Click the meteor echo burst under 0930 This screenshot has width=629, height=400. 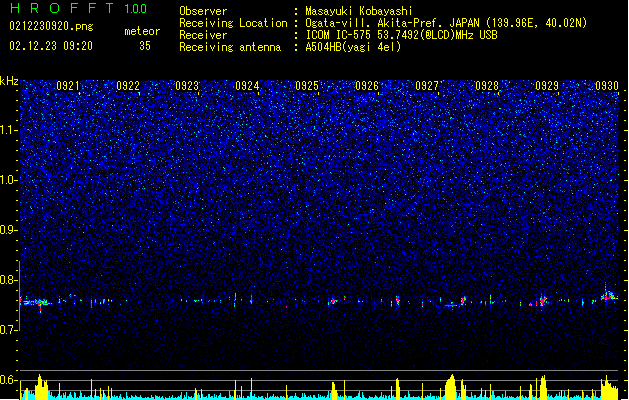609,295
